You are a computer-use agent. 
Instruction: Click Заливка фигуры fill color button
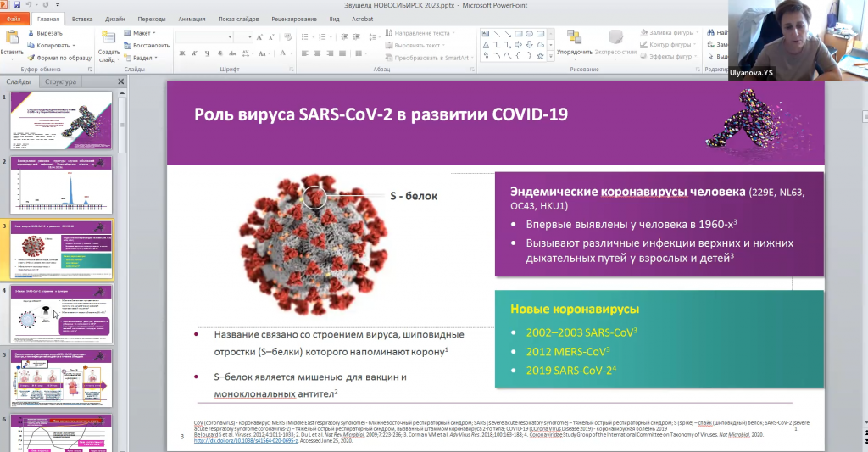coord(670,33)
